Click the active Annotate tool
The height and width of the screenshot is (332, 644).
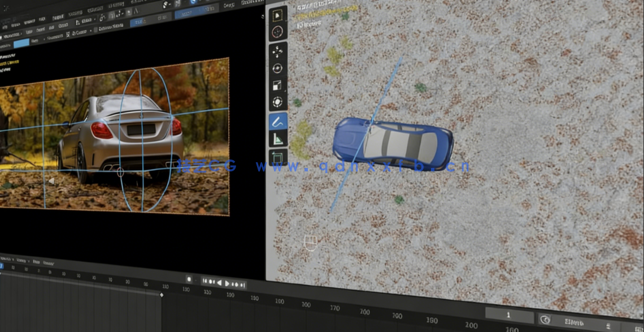[278, 121]
